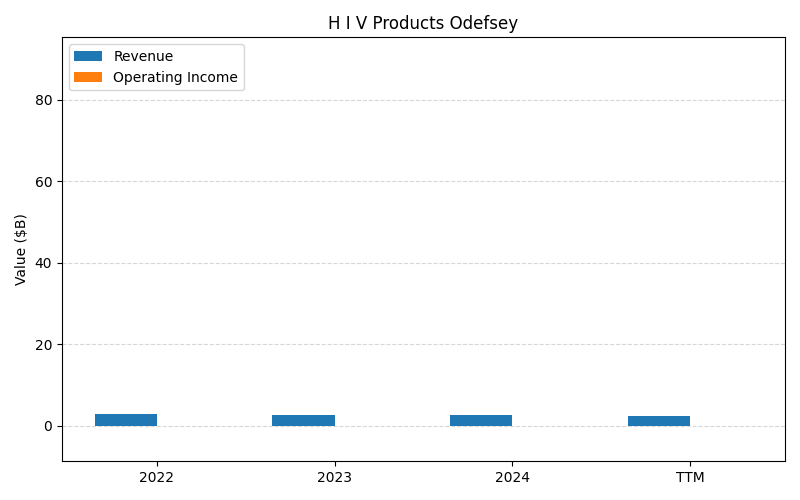
Task: Click the '0' y-axis tick label
Action: tap(48, 427)
